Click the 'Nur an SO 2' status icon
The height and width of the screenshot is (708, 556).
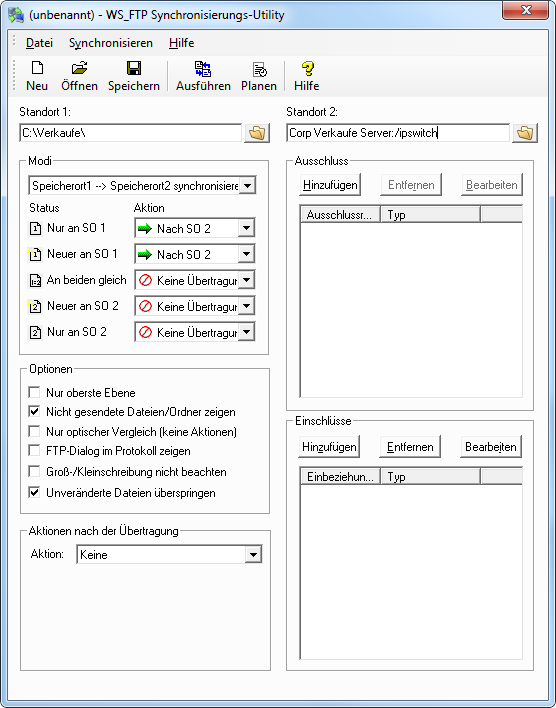[x=35, y=332]
